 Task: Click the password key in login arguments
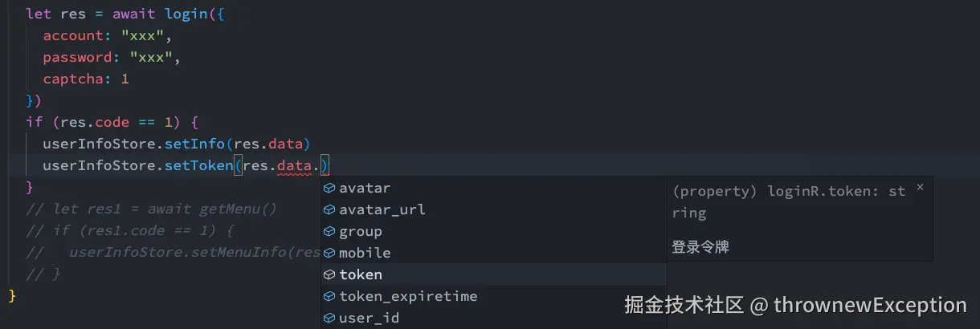[x=78, y=58]
